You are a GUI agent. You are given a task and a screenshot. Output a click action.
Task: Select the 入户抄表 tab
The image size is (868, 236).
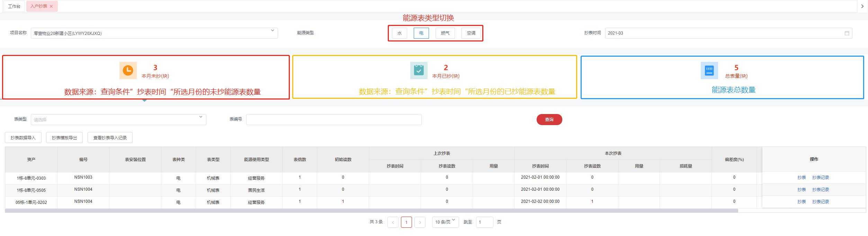39,6
